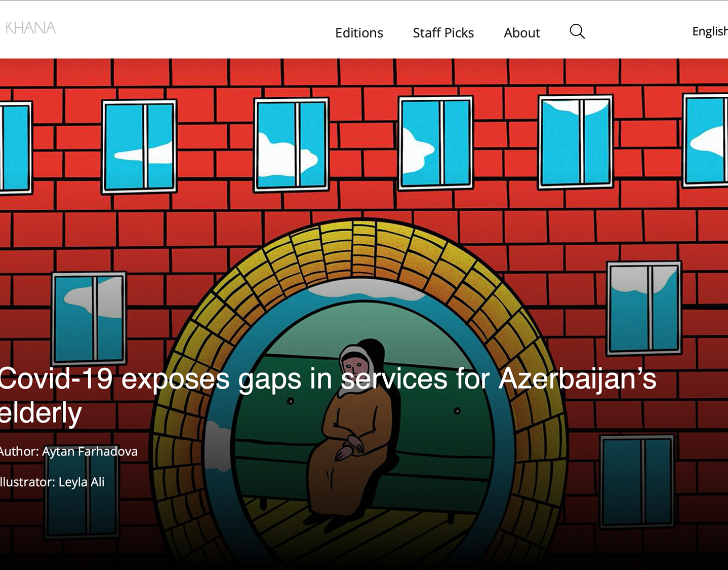This screenshot has width=728, height=570.
Task: Open the Editions menu item
Action: click(359, 33)
